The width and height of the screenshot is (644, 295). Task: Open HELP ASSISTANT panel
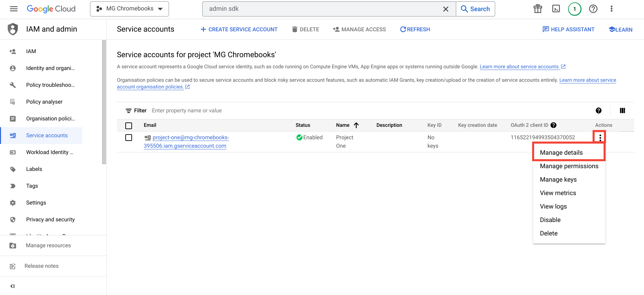pos(568,29)
